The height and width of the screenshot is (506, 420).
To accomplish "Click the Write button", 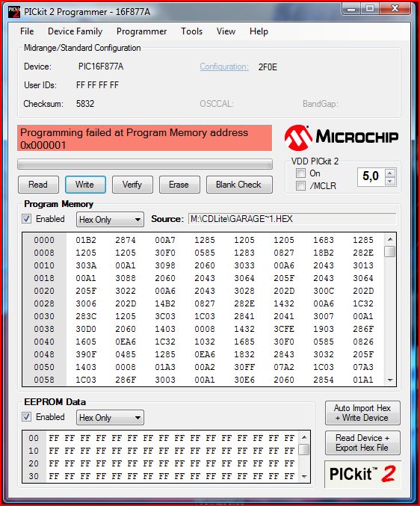I will (x=85, y=185).
